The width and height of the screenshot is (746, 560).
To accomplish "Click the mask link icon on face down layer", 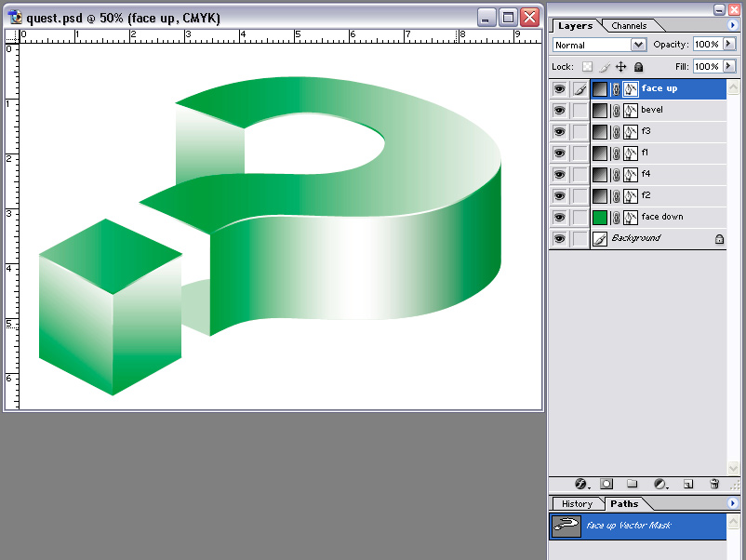I will point(616,218).
